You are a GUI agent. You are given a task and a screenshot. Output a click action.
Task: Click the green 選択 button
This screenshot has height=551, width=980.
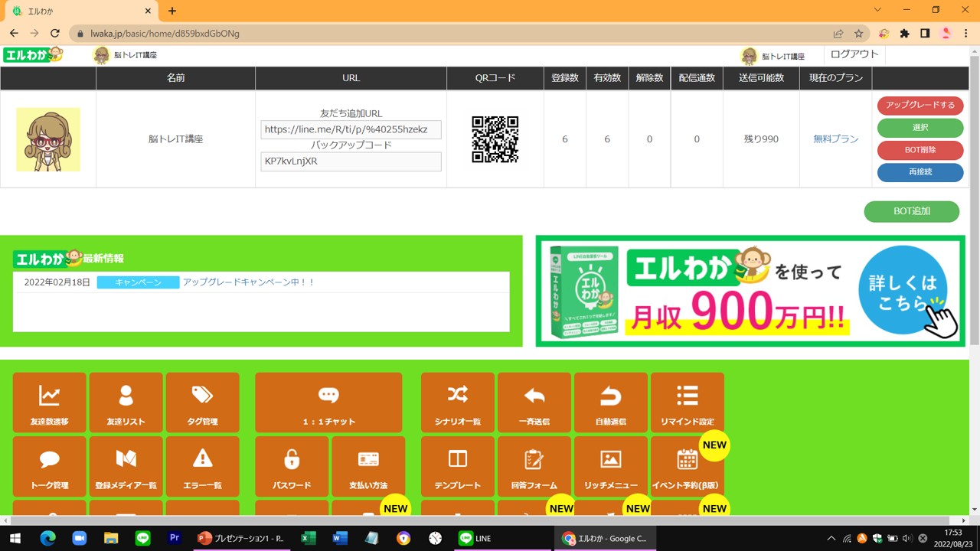pos(920,128)
